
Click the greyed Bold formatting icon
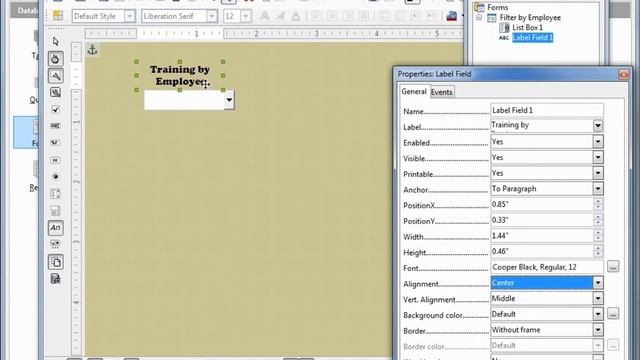click(265, 16)
